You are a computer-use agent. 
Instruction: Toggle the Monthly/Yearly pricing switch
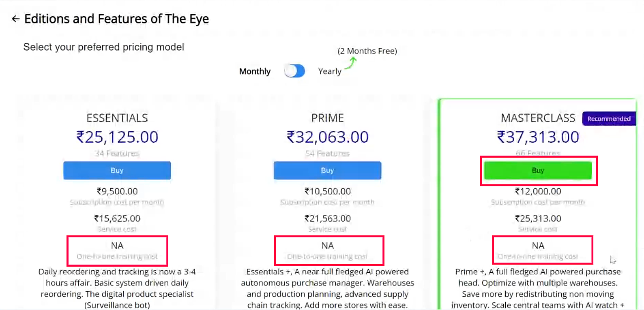(295, 71)
